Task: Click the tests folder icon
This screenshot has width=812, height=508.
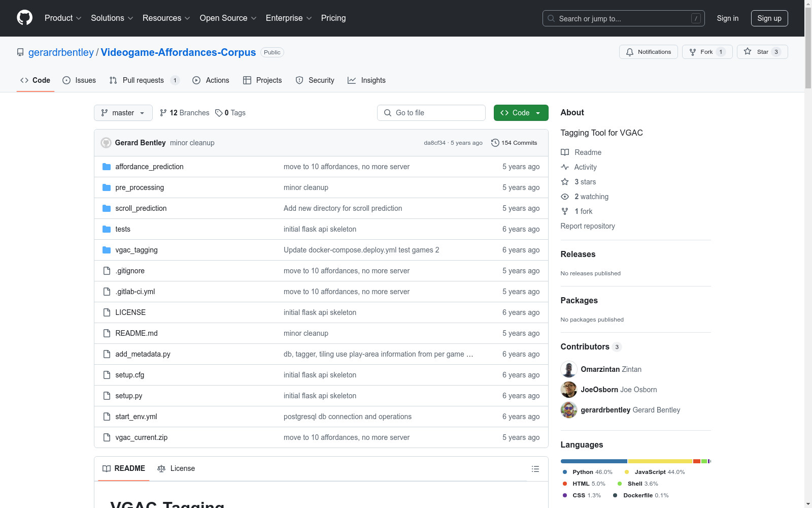Action: (107, 229)
